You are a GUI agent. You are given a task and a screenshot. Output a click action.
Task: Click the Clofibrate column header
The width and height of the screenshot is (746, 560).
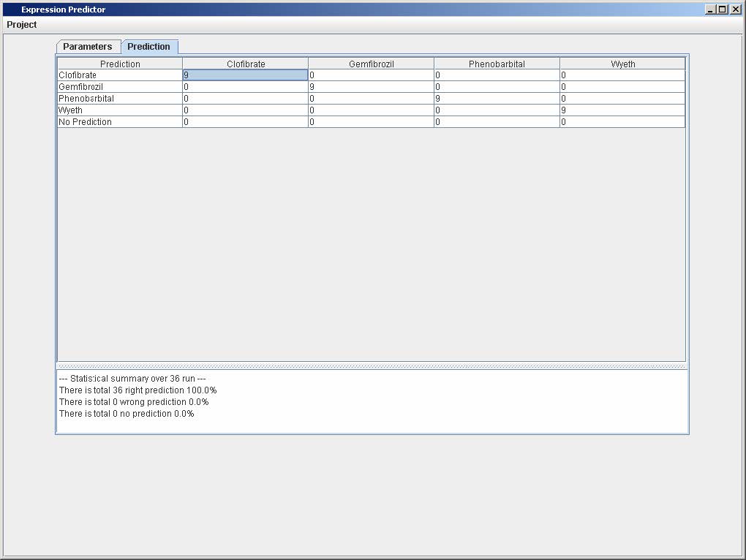point(246,64)
